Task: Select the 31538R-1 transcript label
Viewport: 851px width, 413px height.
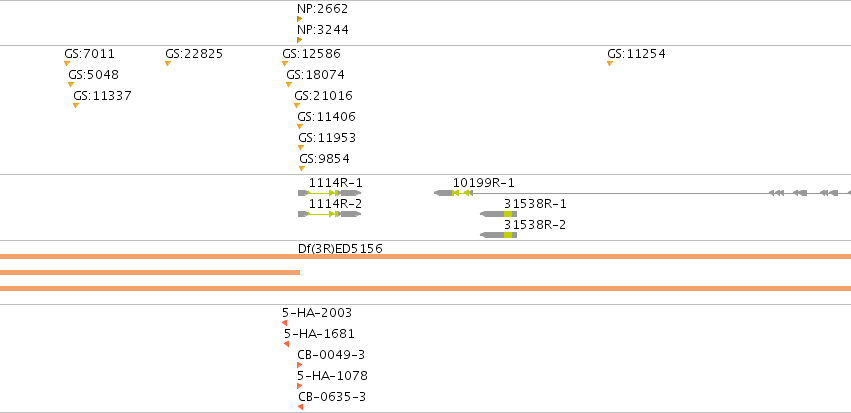Action: point(535,204)
